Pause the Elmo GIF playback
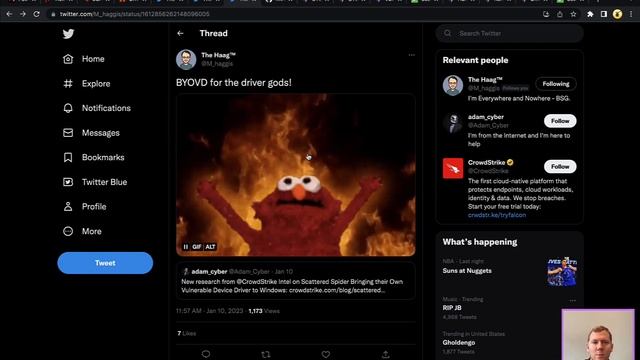Image resolution: width=640 pixels, height=360 pixels. (x=186, y=247)
